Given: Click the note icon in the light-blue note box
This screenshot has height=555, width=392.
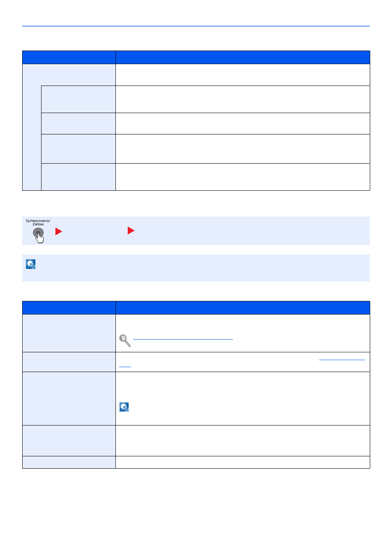Looking at the screenshot, I should (x=31, y=264).
